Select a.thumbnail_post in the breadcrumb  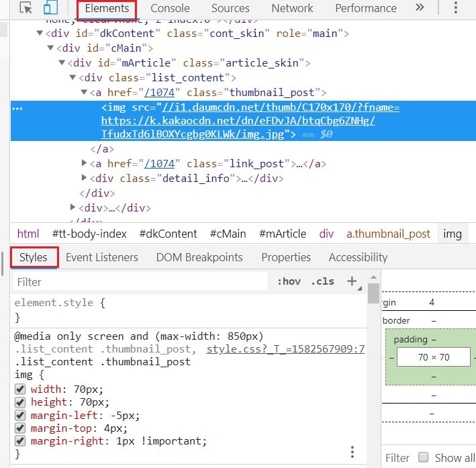[388, 234]
